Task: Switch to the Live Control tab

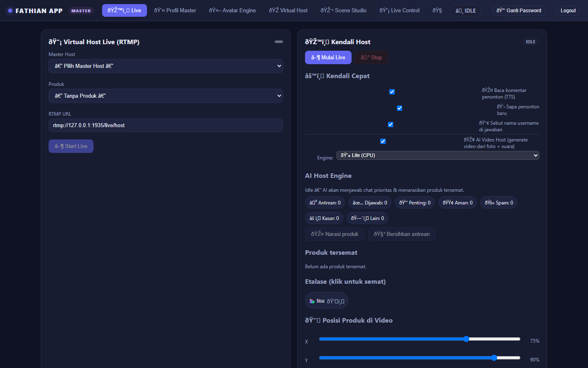Action: coord(399,11)
